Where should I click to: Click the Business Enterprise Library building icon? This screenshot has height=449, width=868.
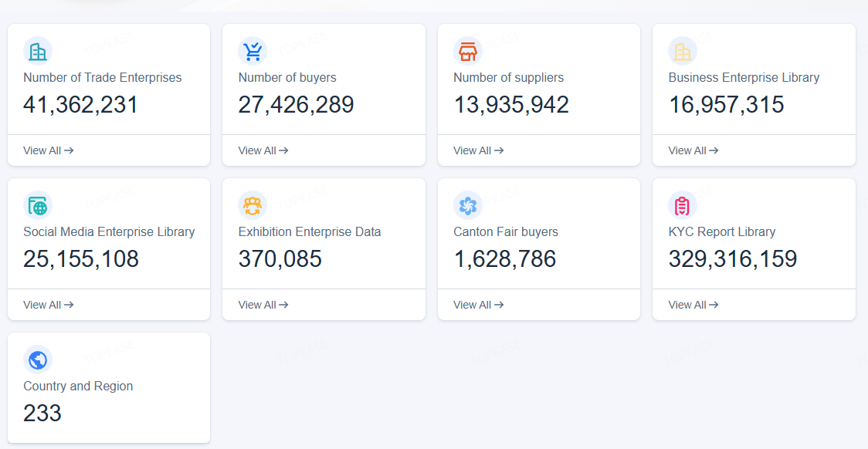[683, 52]
